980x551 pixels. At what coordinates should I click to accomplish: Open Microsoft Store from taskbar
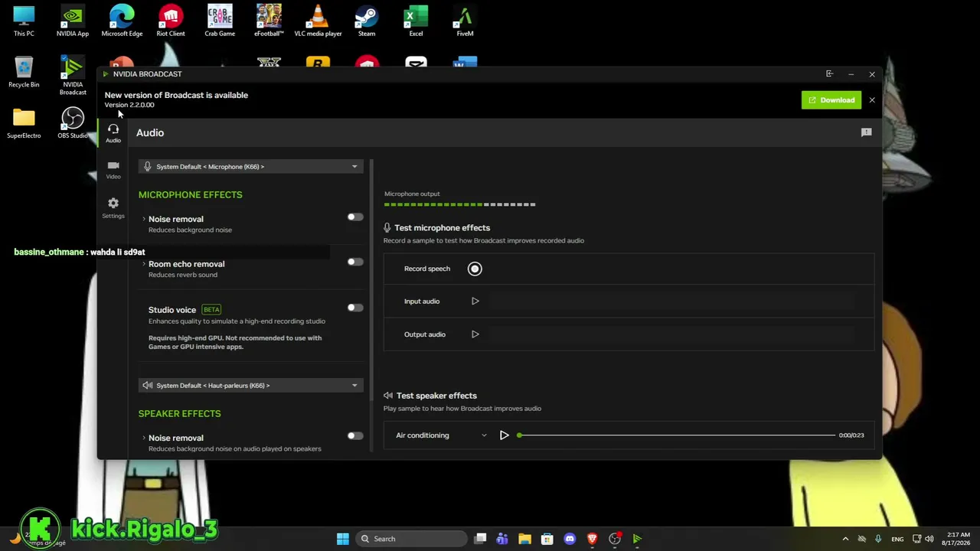(547, 539)
